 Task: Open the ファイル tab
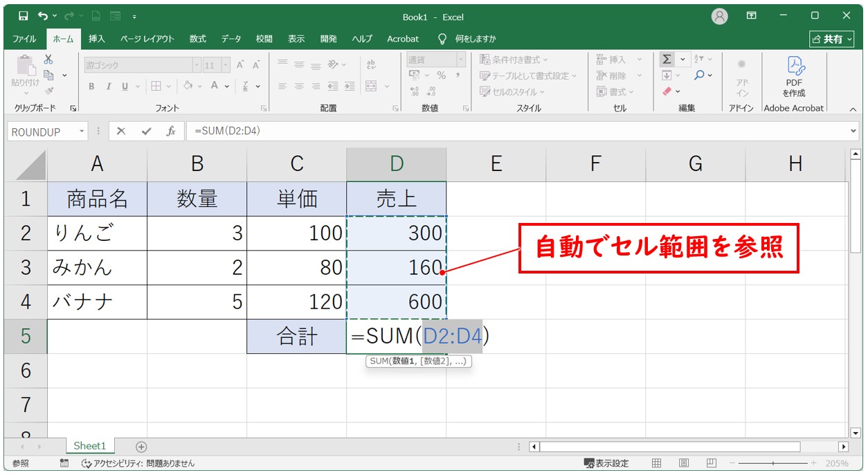point(24,39)
